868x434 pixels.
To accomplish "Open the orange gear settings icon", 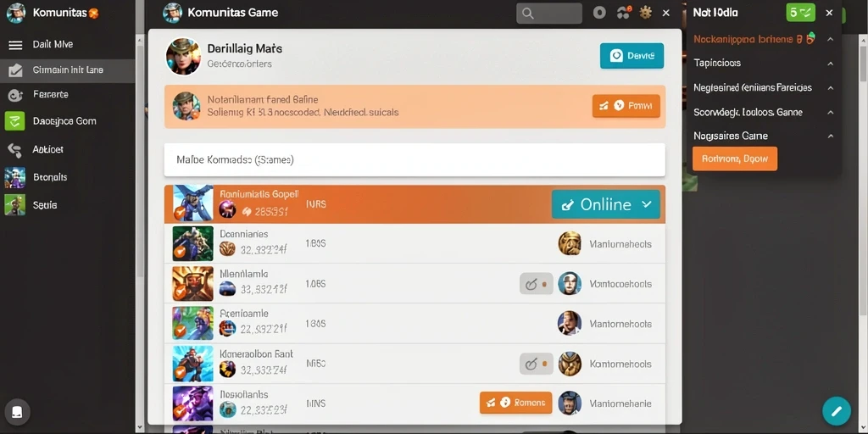I will [x=645, y=13].
